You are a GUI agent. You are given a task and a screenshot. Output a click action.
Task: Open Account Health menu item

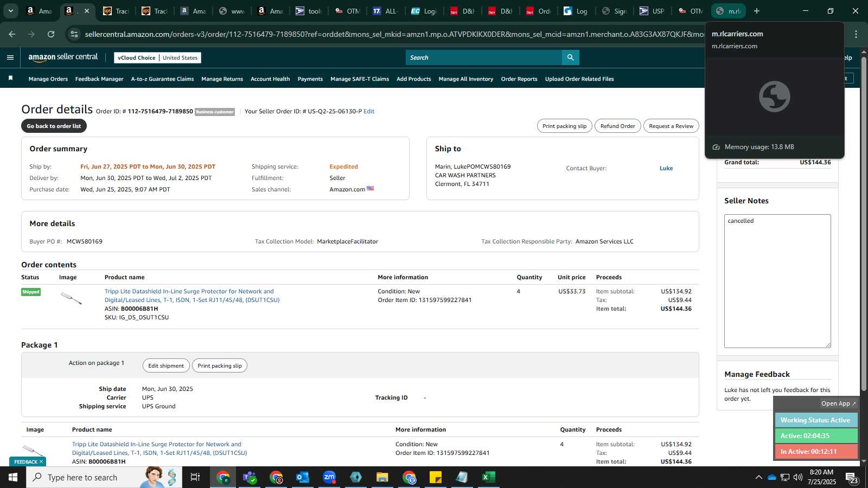[x=270, y=79]
